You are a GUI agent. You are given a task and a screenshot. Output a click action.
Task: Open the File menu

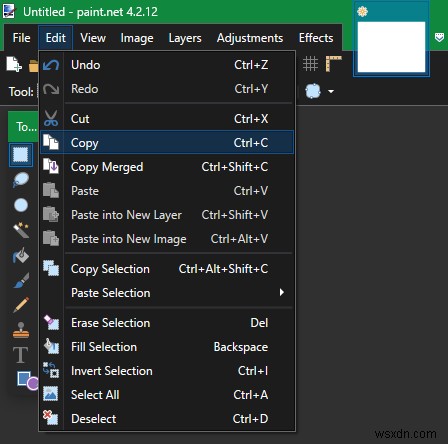(x=21, y=38)
